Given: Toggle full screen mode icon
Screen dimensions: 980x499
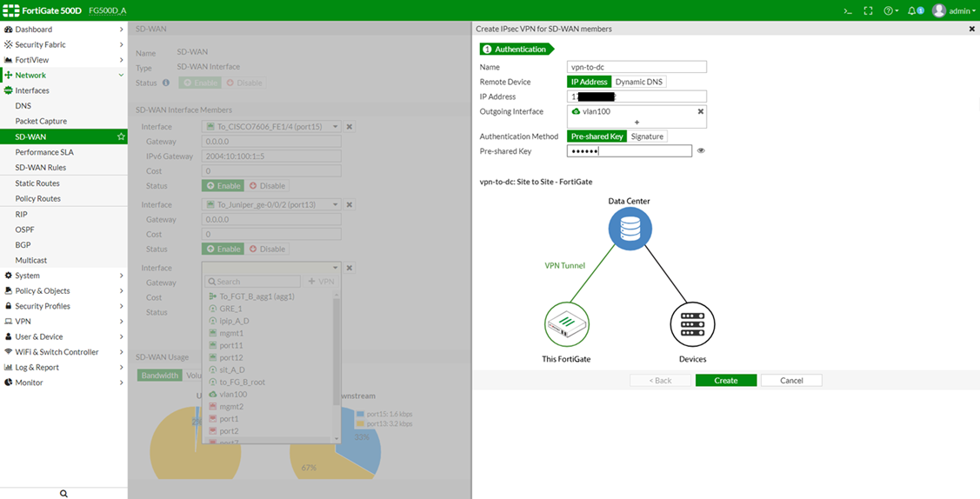Looking at the screenshot, I should (x=868, y=11).
